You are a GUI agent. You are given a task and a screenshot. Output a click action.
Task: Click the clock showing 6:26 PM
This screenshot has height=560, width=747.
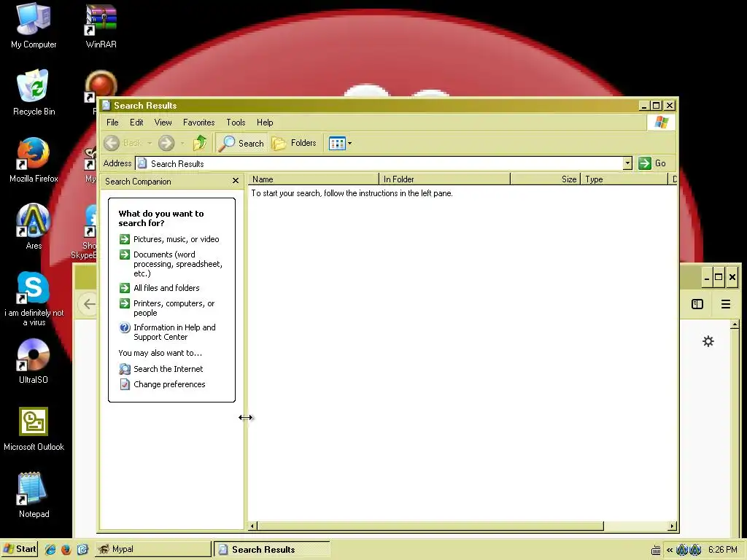[x=723, y=550]
